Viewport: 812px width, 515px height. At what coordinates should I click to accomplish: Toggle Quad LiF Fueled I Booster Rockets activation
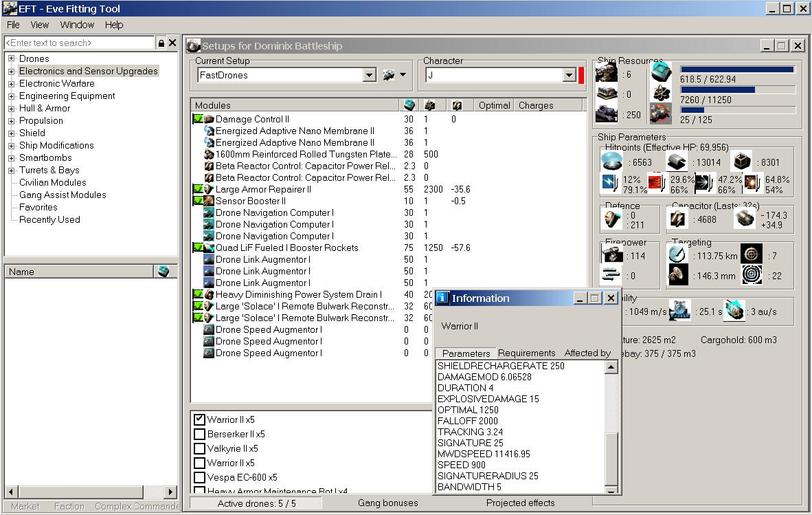pos(197,248)
